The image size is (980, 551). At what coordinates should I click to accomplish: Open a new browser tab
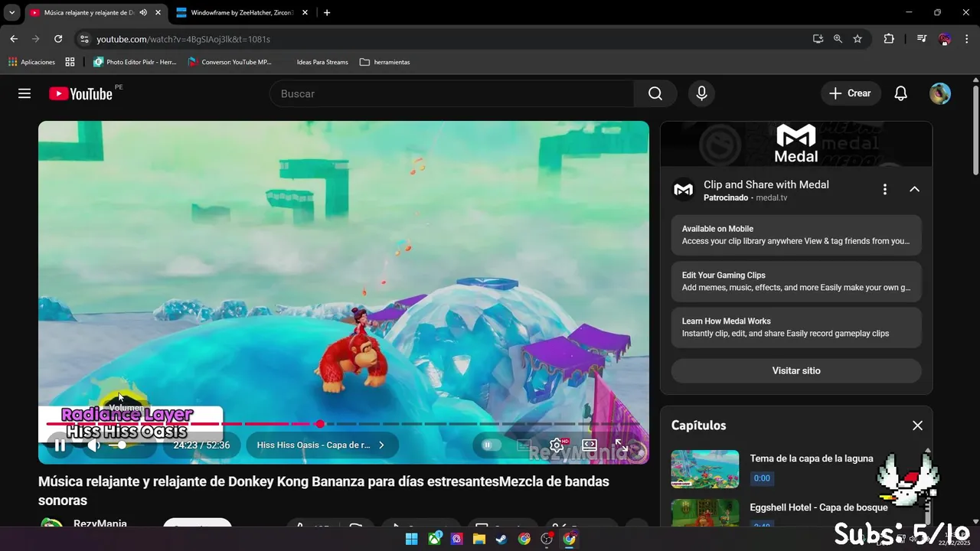327,13
